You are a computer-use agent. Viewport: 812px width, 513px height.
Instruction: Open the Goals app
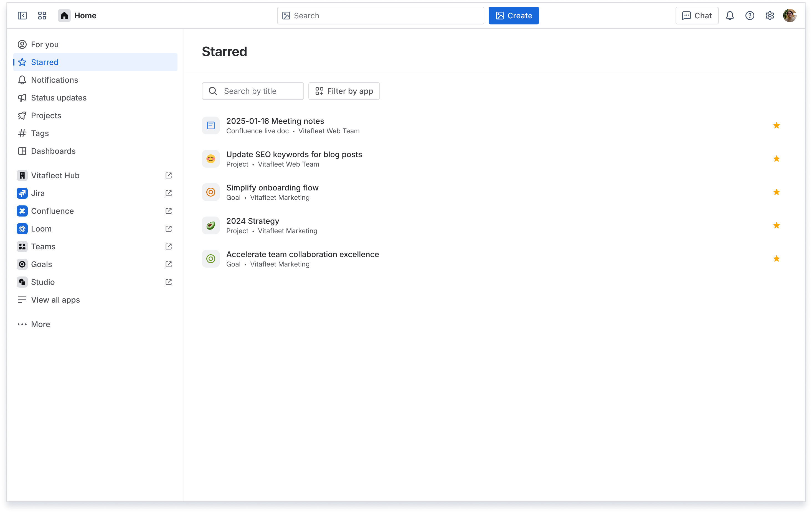42,264
